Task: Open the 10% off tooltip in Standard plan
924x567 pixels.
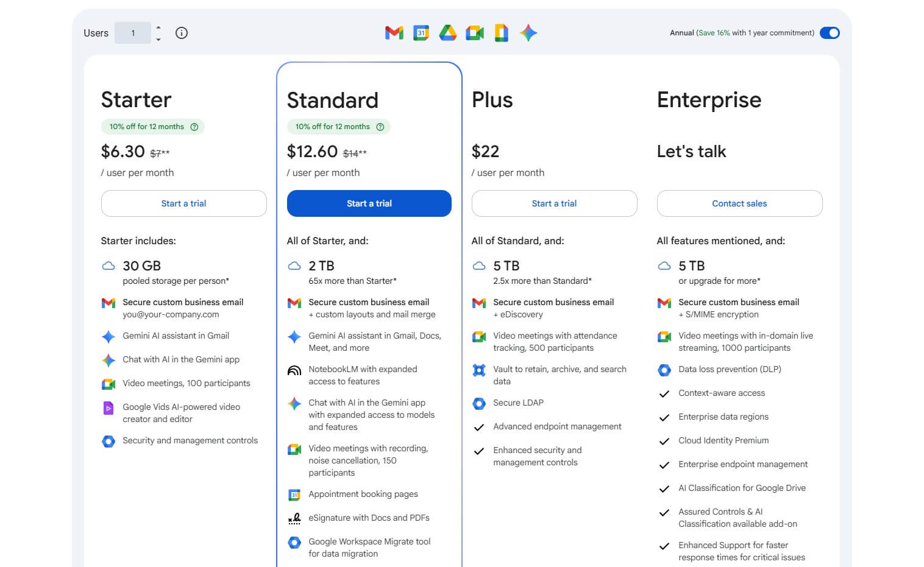Action: pyautogui.click(x=380, y=127)
